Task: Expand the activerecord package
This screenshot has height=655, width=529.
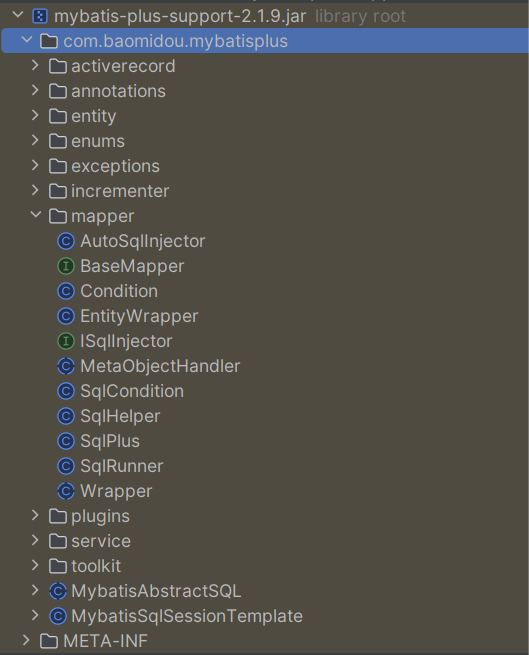Action: coord(36,66)
